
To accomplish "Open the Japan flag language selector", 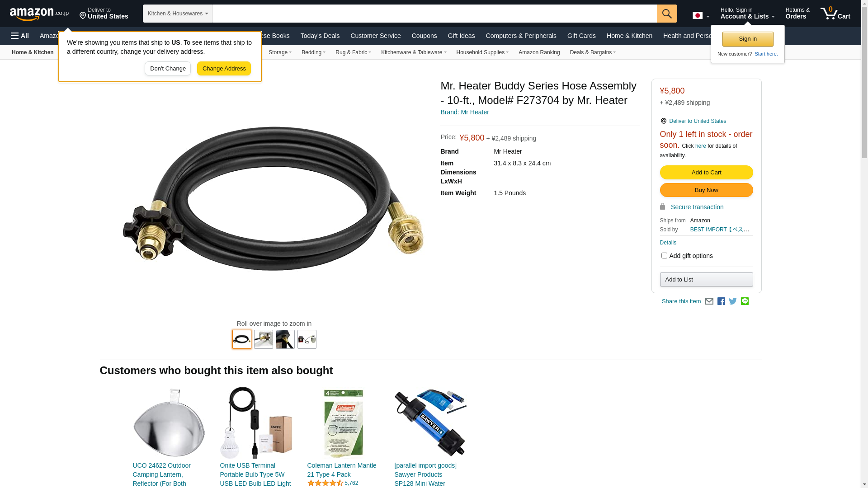I will pyautogui.click(x=701, y=16).
